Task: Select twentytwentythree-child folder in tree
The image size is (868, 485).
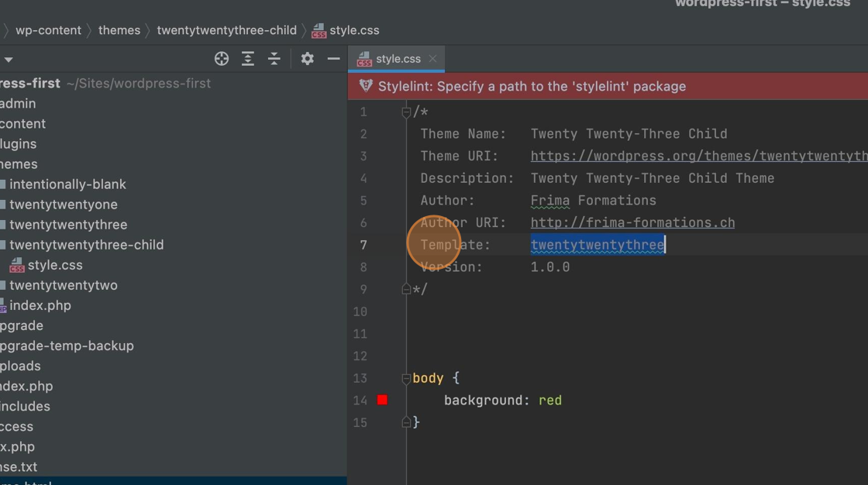Action: click(x=86, y=245)
